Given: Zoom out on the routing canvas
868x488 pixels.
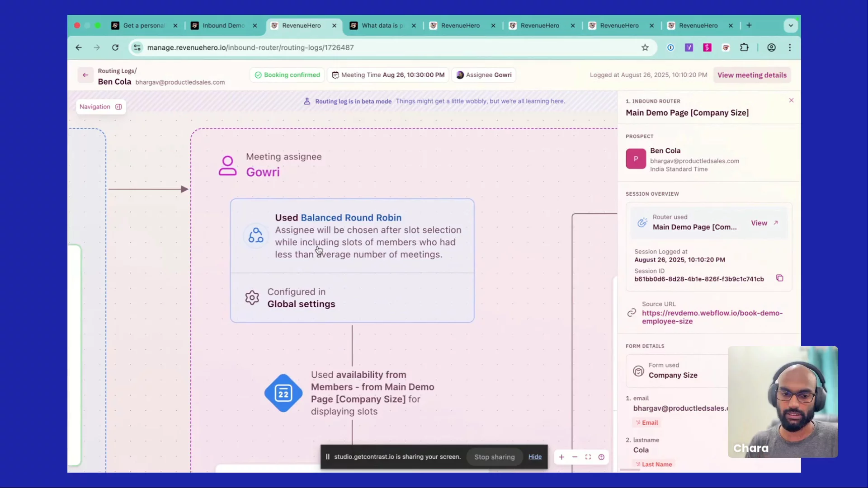Looking at the screenshot, I should click(x=575, y=457).
